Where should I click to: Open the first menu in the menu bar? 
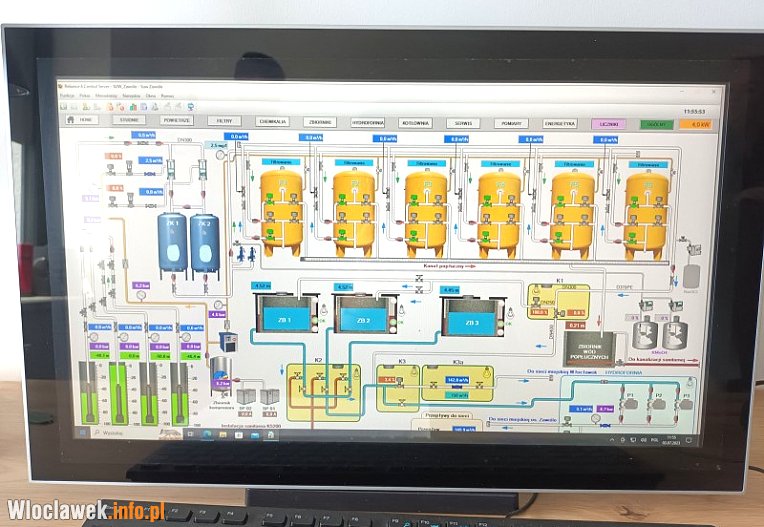point(66,95)
